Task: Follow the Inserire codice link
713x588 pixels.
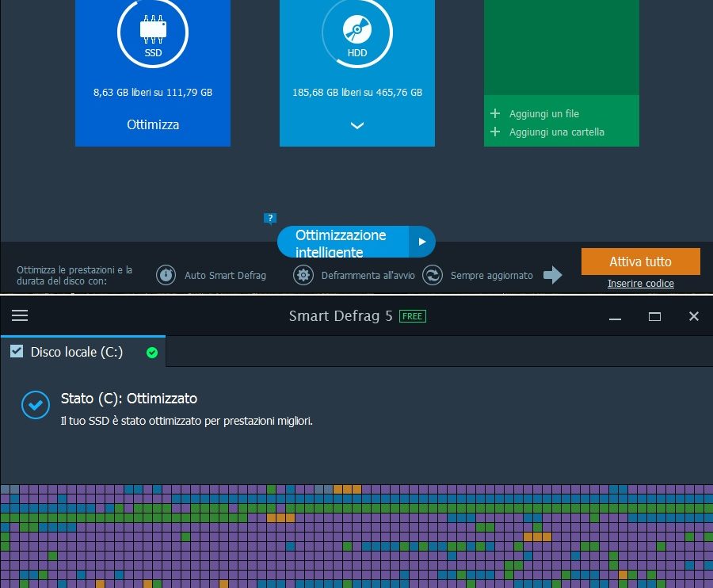Action: [640, 284]
